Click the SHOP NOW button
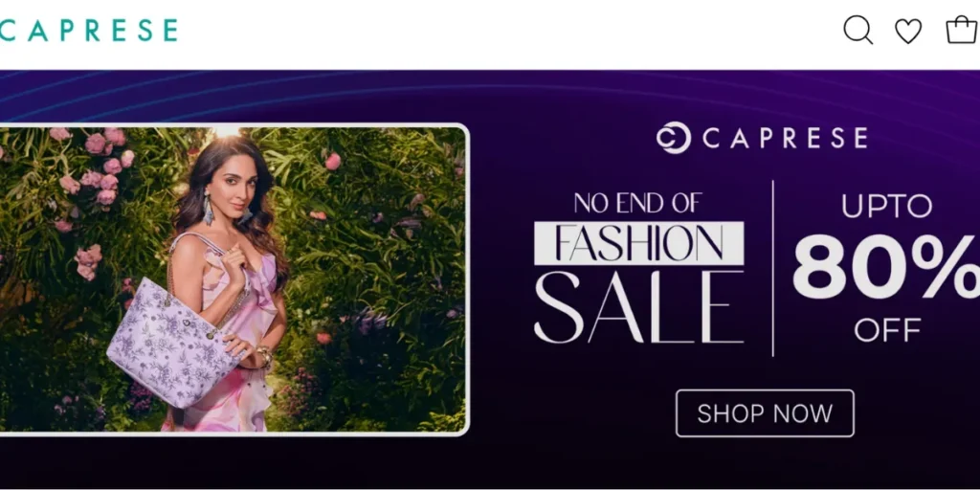Screen dimensions: 980x490 765,413
